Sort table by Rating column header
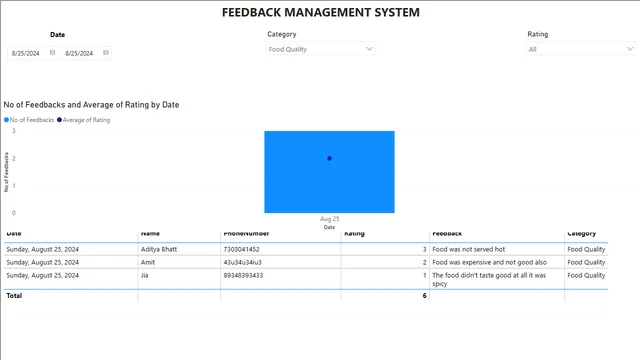This screenshot has width=640, height=360. coord(354,234)
